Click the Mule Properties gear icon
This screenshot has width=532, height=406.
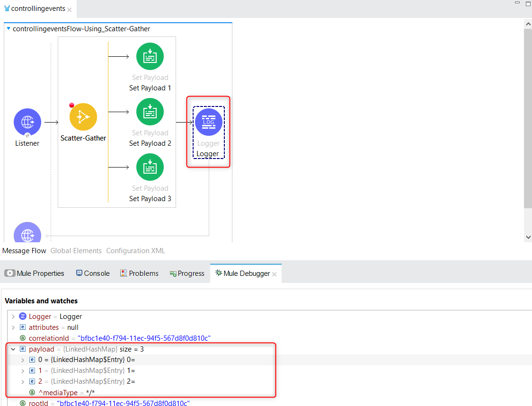point(9,273)
